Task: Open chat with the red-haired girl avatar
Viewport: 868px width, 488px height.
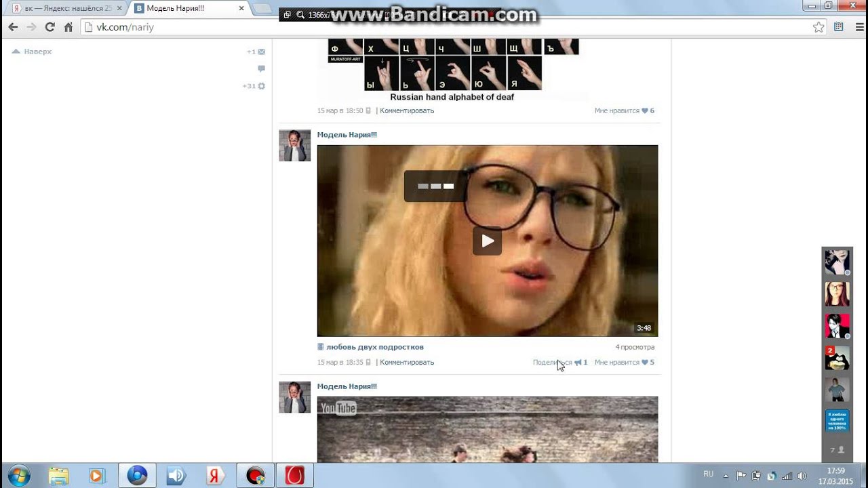Action: point(837,294)
